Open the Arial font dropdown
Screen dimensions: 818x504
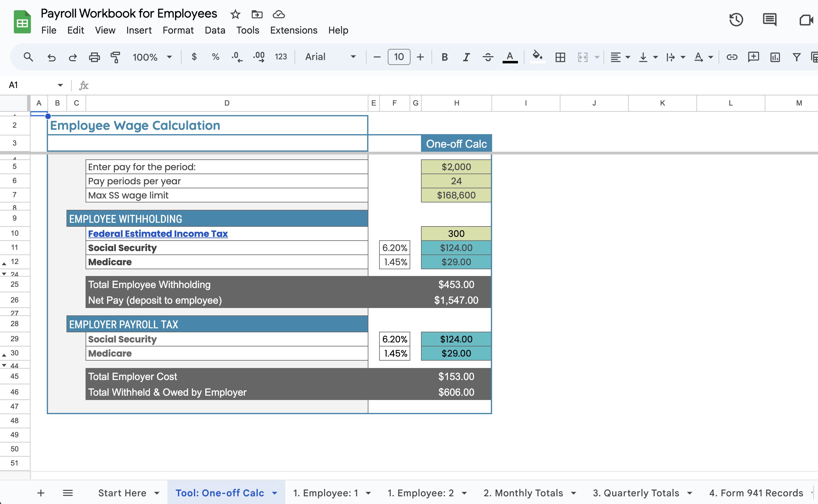pos(330,57)
